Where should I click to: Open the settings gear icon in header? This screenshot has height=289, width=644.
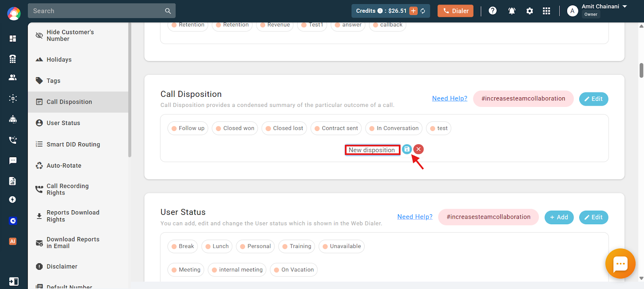coord(530,11)
